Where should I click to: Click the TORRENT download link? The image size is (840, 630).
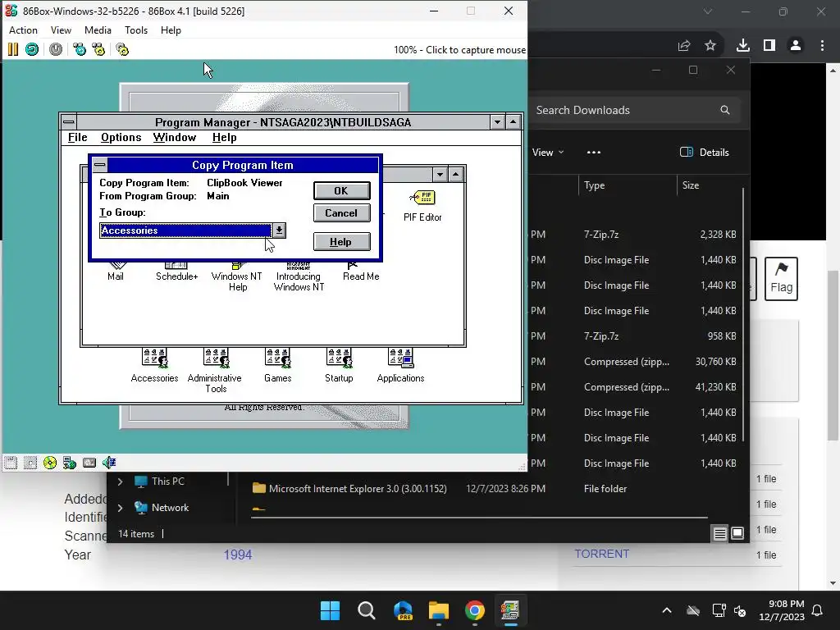601,554
